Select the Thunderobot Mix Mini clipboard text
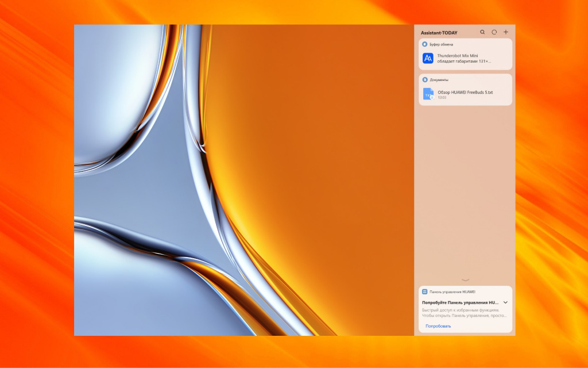The width and height of the screenshot is (588, 368). coord(464,58)
